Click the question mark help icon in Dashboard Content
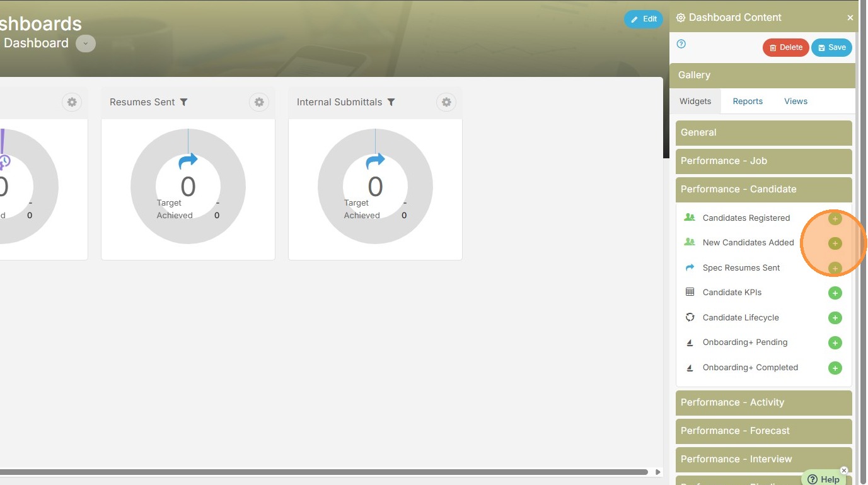 (x=681, y=44)
